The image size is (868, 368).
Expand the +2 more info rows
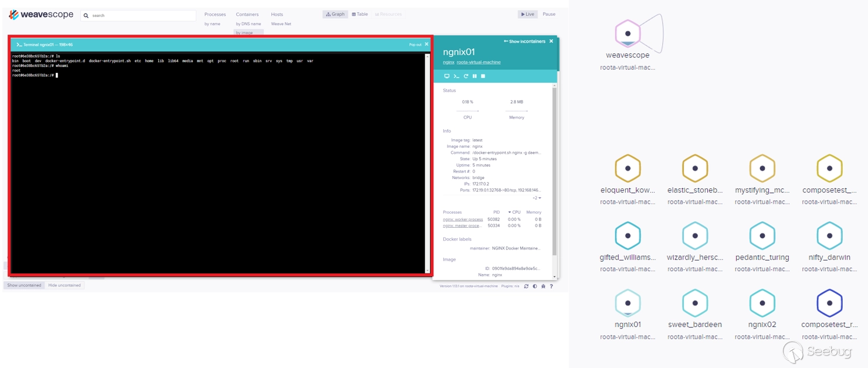(536, 198)
